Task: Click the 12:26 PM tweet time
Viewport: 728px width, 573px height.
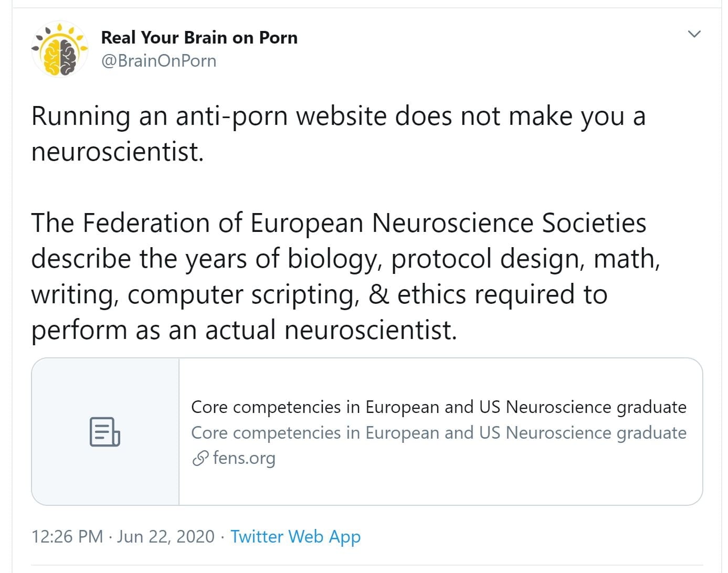Action: (x=67, y=536)
